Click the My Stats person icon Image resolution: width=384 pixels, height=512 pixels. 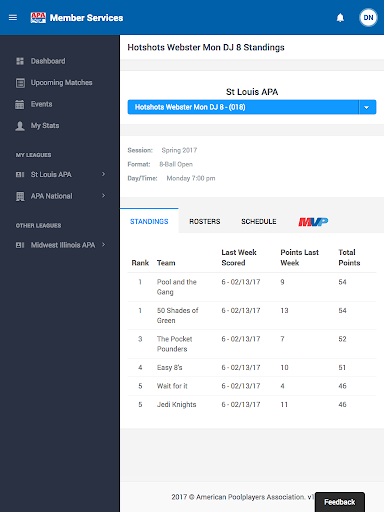pyautogui.click(x=20, y=126)
